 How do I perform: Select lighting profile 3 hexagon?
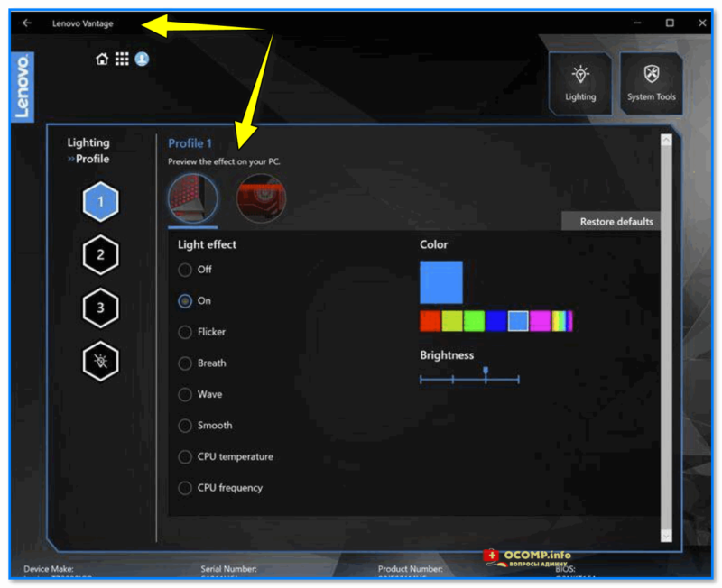100,308
